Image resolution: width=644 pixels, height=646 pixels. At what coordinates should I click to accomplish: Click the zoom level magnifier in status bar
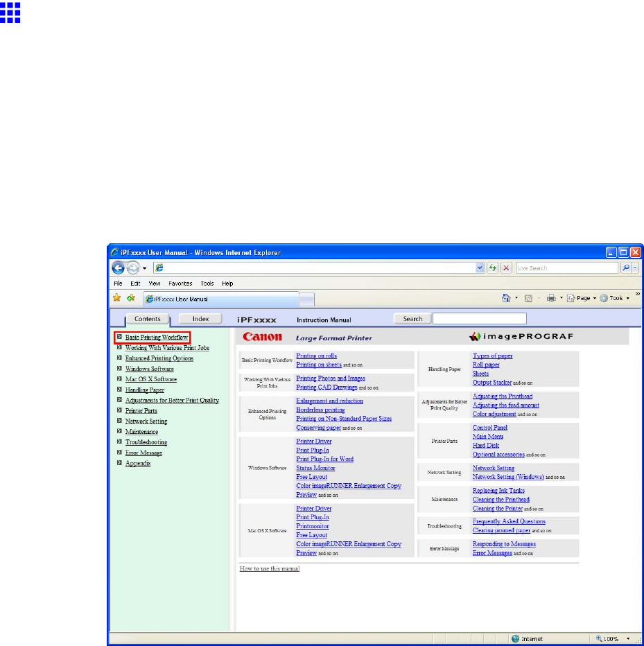(x=599, y=638)
